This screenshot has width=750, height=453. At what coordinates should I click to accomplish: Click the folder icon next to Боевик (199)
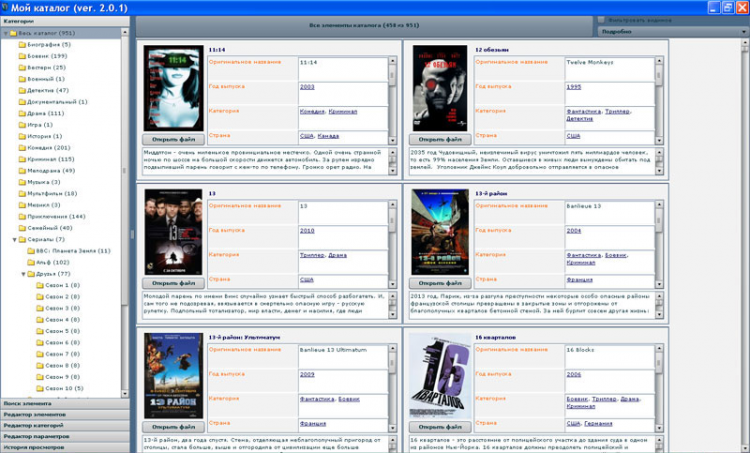[22, 56]
